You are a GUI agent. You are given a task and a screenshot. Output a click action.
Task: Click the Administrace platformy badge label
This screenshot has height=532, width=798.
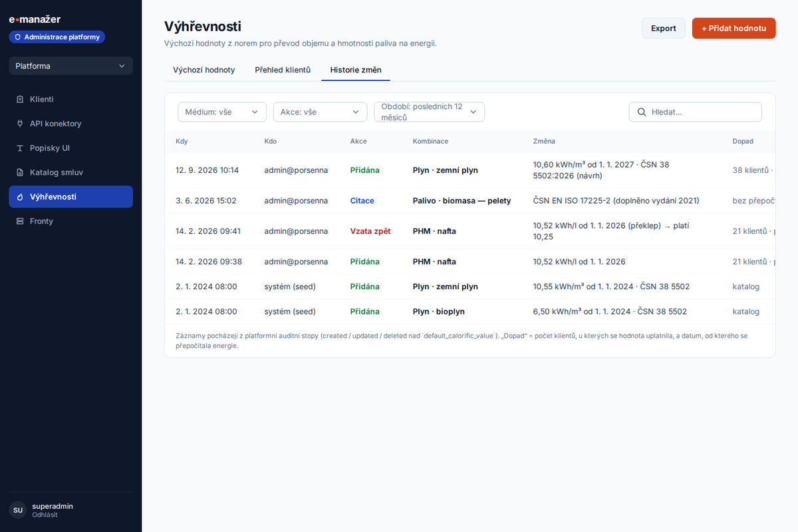pos(62,37)
